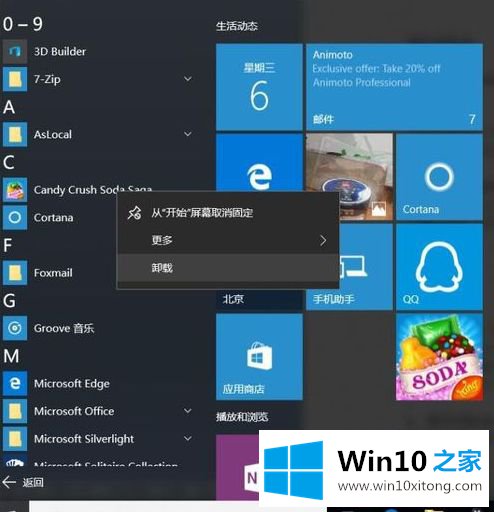Viewport: 494px width, 512px height.
Task: Click the Microsoft Office folder icon
Action: coord(15,411)
